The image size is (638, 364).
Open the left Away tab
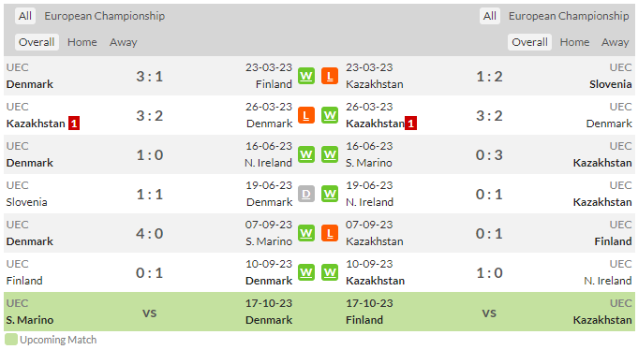click(x=124, y=42)
